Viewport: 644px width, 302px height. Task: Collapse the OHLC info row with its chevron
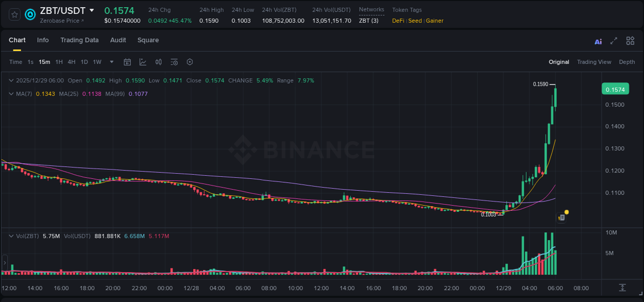(11, 80)
